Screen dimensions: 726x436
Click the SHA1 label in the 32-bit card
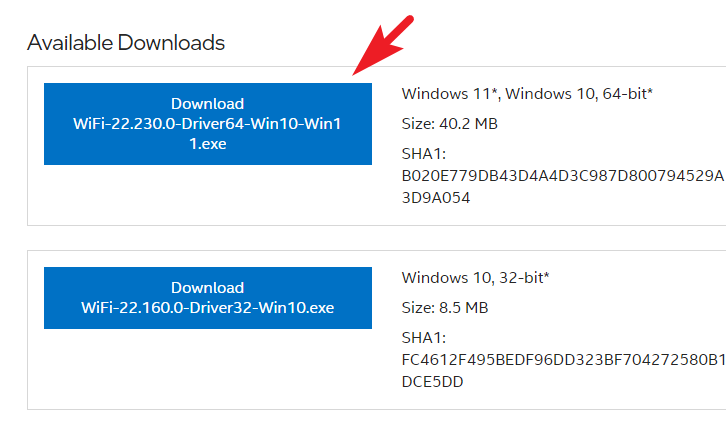click(x=424, y=338)
